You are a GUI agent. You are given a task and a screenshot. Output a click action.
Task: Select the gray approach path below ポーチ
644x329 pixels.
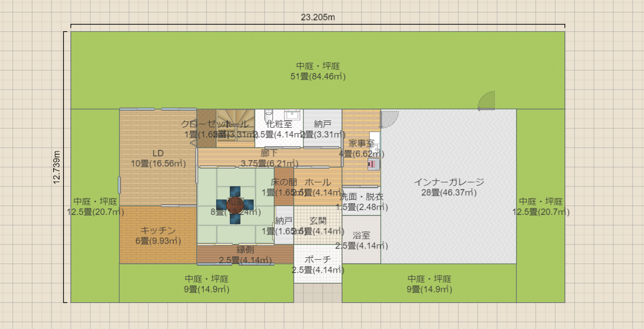318,292
